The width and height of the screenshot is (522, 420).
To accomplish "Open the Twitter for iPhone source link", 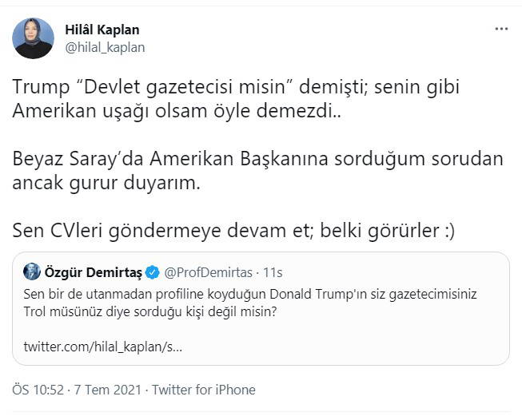I will pyautogui.click(x=204, y=390).
